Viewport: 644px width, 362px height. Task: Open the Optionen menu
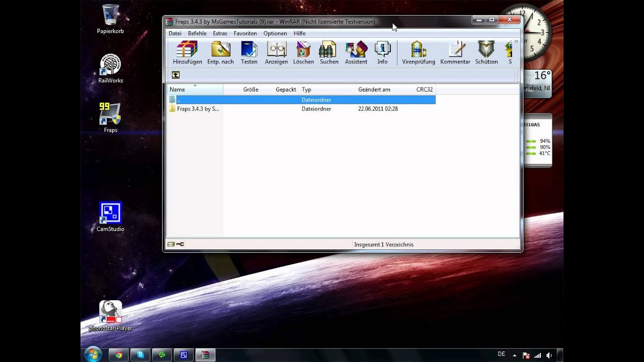point(275,33)
